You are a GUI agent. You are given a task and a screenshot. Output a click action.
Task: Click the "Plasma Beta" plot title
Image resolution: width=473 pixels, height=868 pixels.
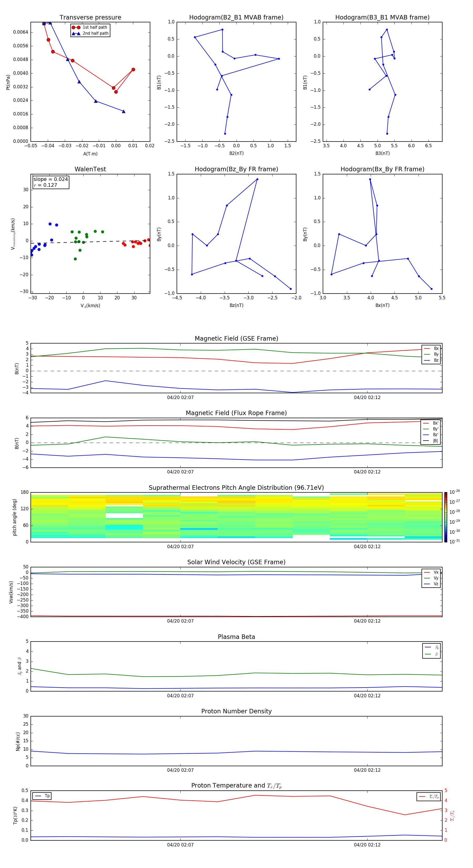236,637
